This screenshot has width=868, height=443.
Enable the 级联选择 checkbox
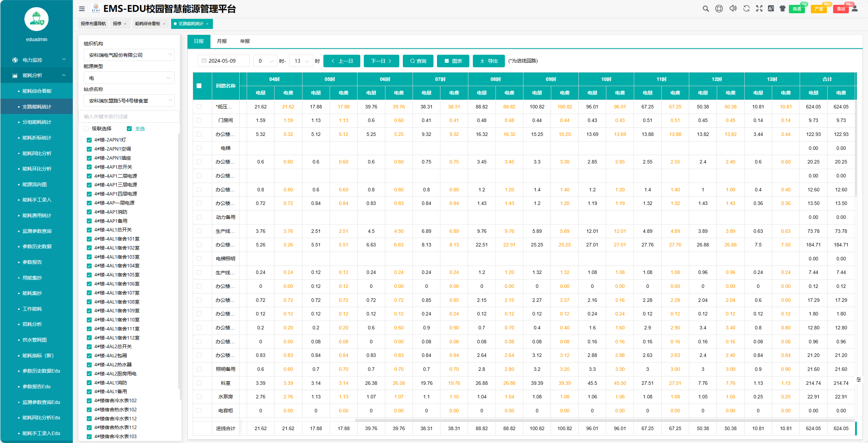[x=86, y=129]
